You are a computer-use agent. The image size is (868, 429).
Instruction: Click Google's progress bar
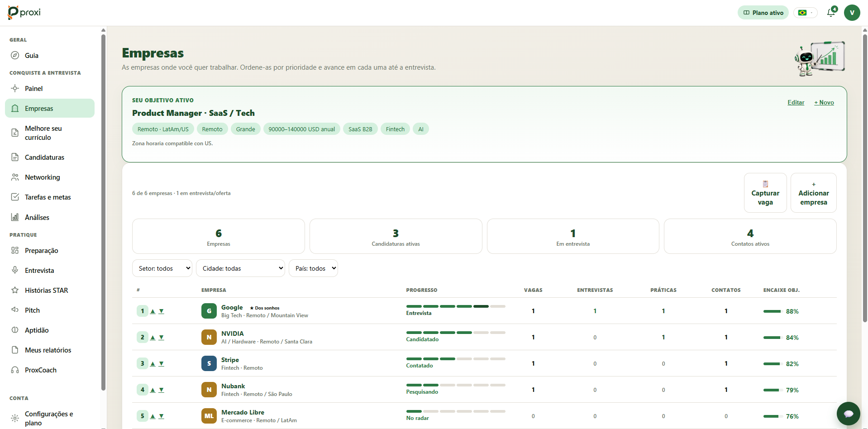tap(456, 306)
